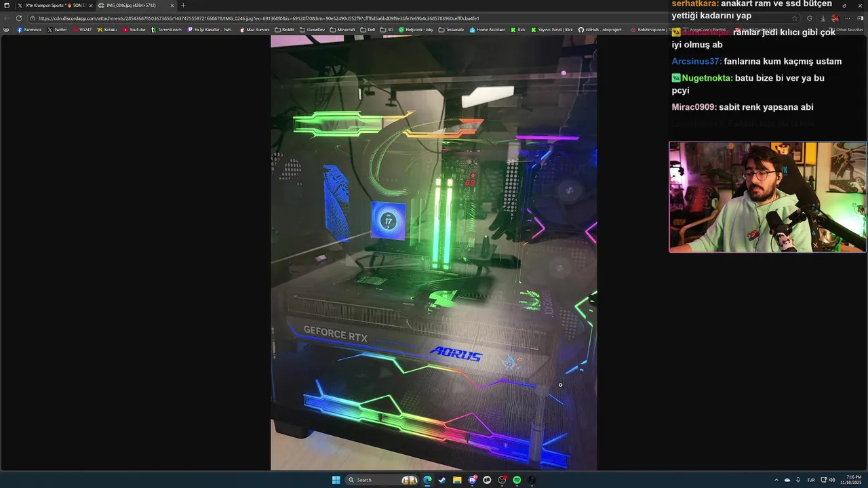Open the VG247 bookmark
The height and width of the screenshot is (488, 868).
(x=82, y=30)
